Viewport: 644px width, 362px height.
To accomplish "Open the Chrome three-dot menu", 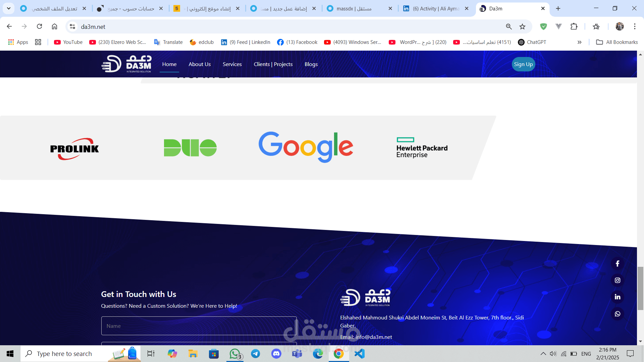I will click(634, 26).
